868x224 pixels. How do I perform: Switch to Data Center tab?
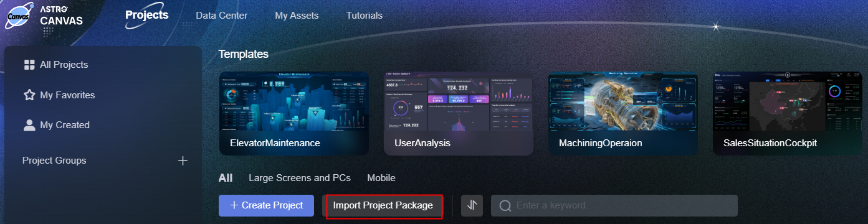pos(221,16)
